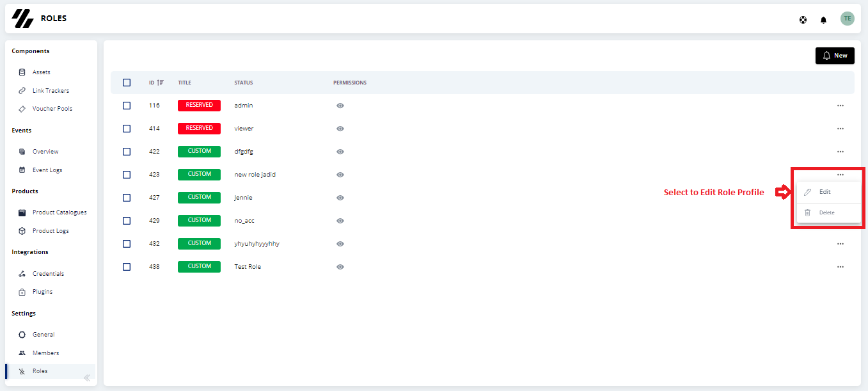The height and width of the screenshot is (391, 868).
Task: Select checkbox for role ID 422
Action: point(127,152)
